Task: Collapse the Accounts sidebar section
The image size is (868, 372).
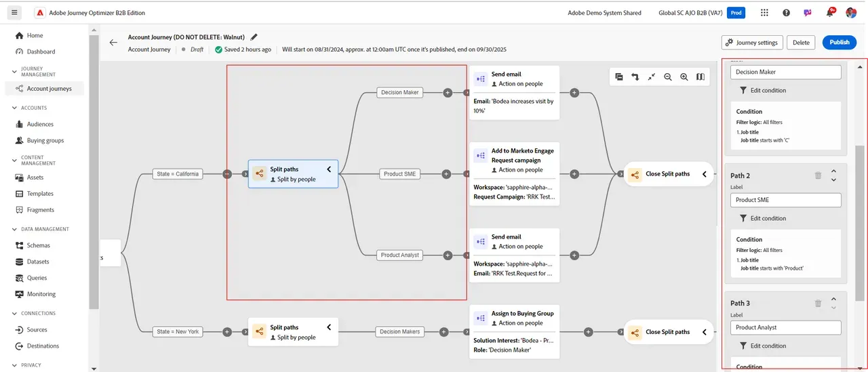Action: (x=15, y=108)
